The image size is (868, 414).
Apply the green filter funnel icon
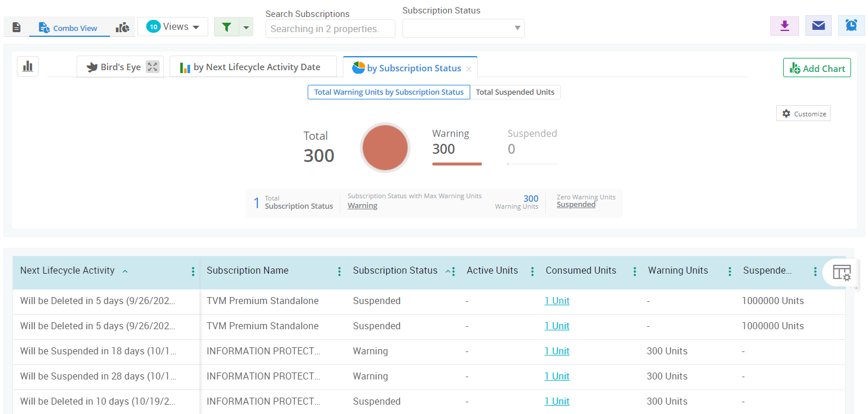pyautogui.click(x=226, y=27)
